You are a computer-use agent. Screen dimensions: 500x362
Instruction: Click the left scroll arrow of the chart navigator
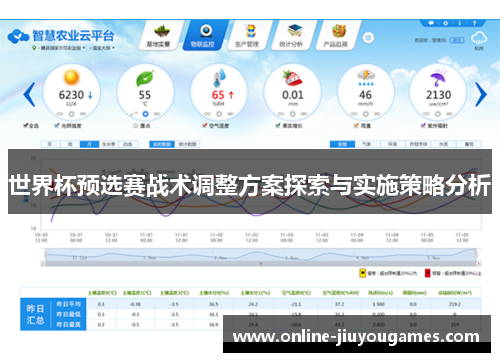[x=43, y=264]
